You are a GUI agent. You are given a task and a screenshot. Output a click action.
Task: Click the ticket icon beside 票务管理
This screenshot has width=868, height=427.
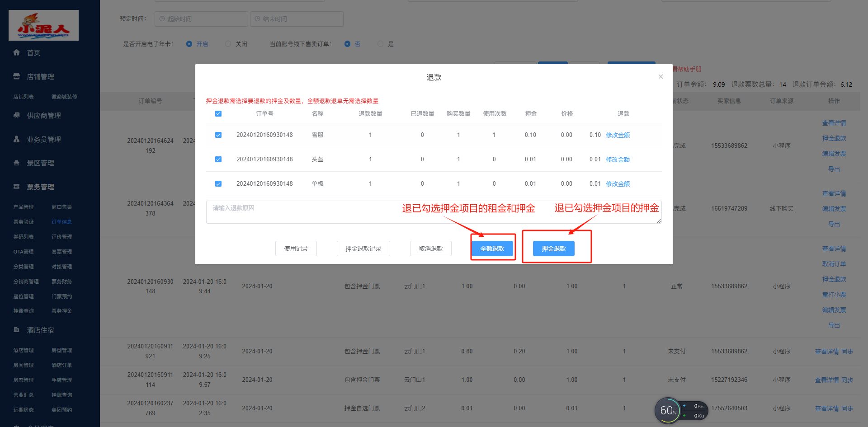[17, 187]
